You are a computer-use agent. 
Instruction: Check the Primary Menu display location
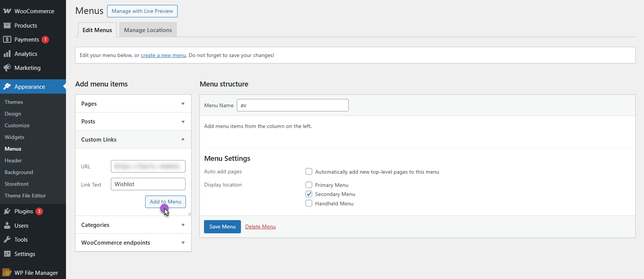pyautogui.click(x=309, y=185)
